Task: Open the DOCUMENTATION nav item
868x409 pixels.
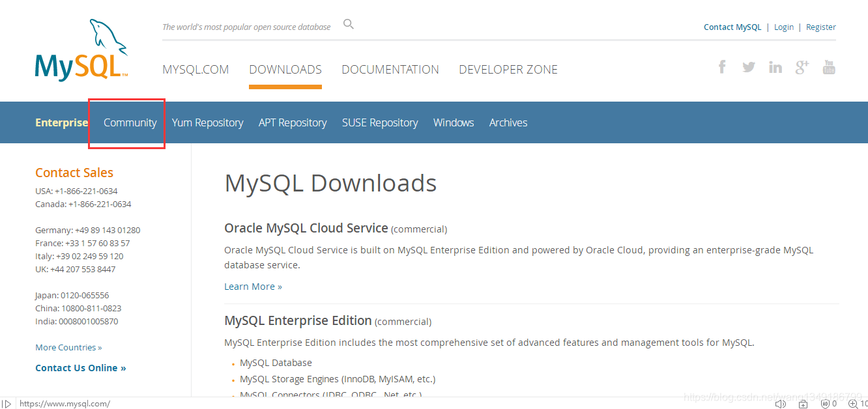Action: [390, 70]
